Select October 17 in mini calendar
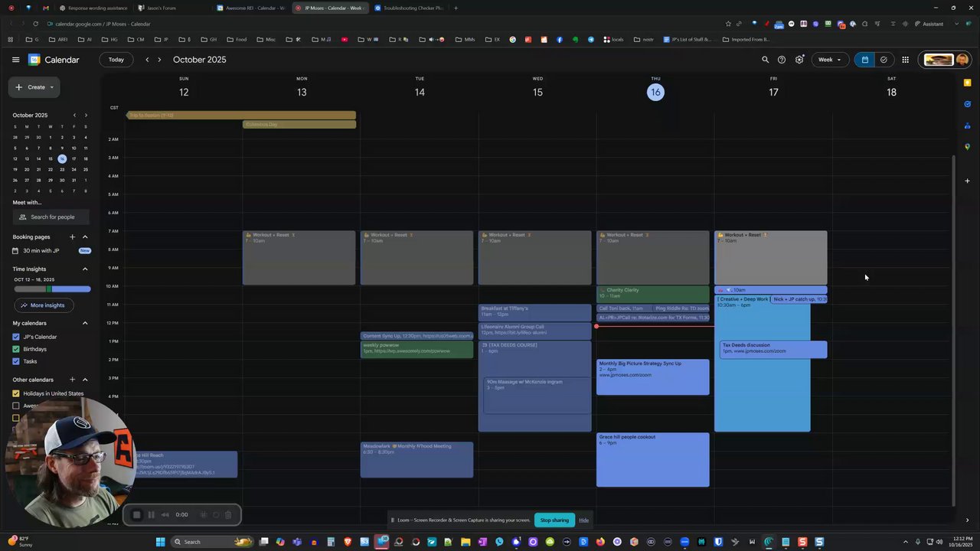Screen dimensions: 980x551 74,158
